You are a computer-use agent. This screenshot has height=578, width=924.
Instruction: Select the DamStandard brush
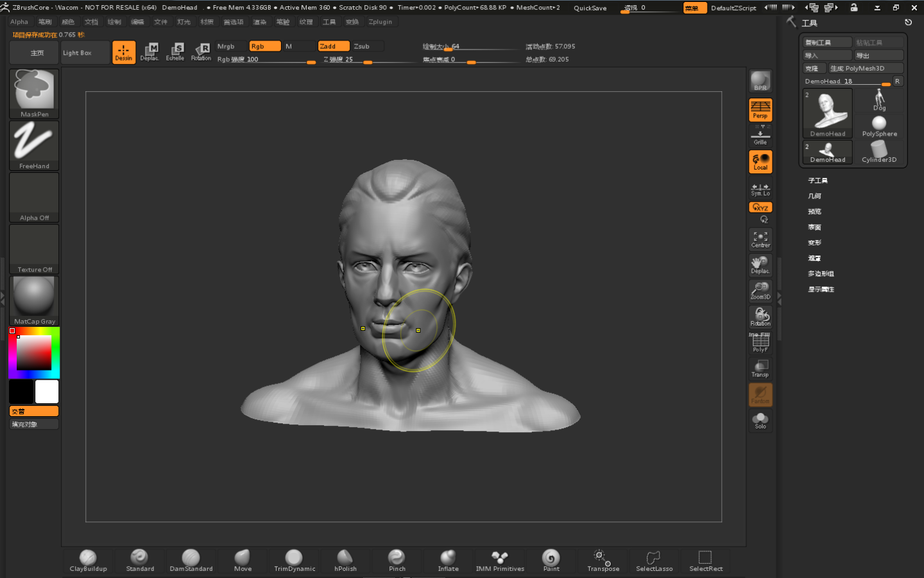tap(191, 560)
